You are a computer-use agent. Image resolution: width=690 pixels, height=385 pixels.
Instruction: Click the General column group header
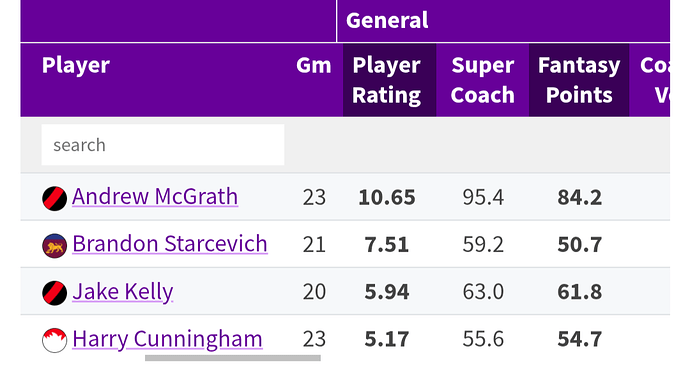387,20
